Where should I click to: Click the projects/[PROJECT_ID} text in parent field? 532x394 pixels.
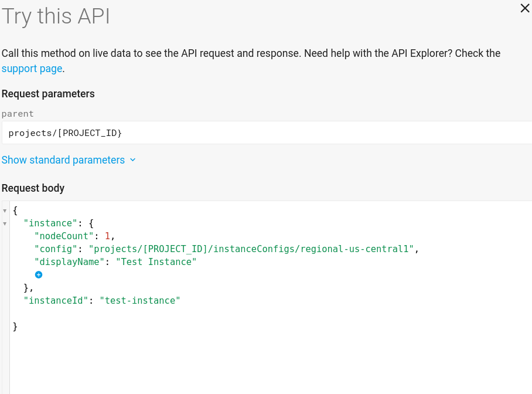coord(64,133)
